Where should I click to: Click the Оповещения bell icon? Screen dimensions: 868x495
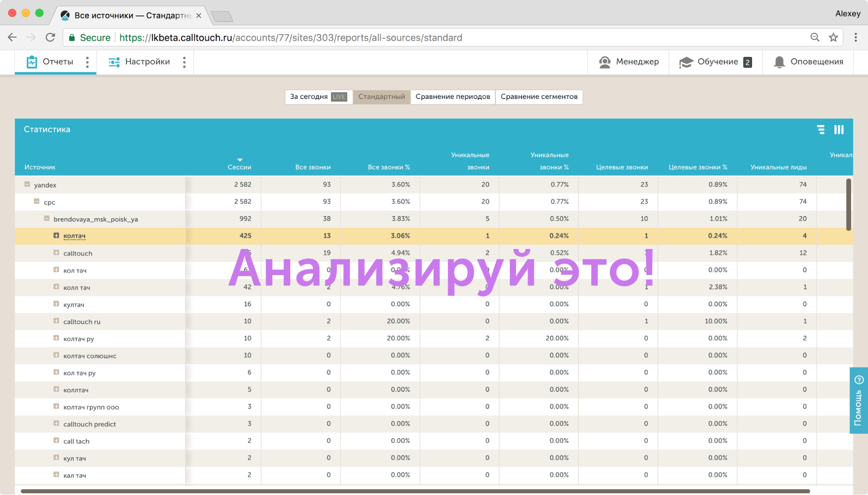pyautogui.click(x=779, y=62)
